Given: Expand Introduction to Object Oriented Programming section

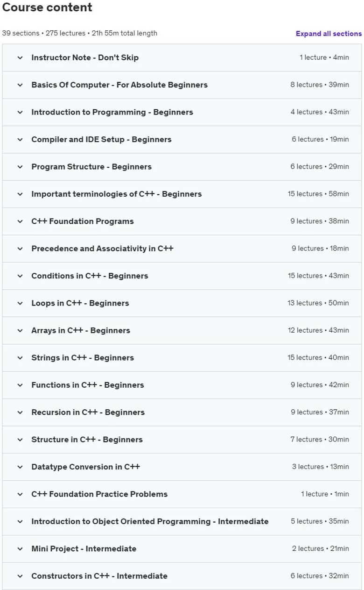Looking at the screenshot, I should pyautogui.click(x=182, y=522).
